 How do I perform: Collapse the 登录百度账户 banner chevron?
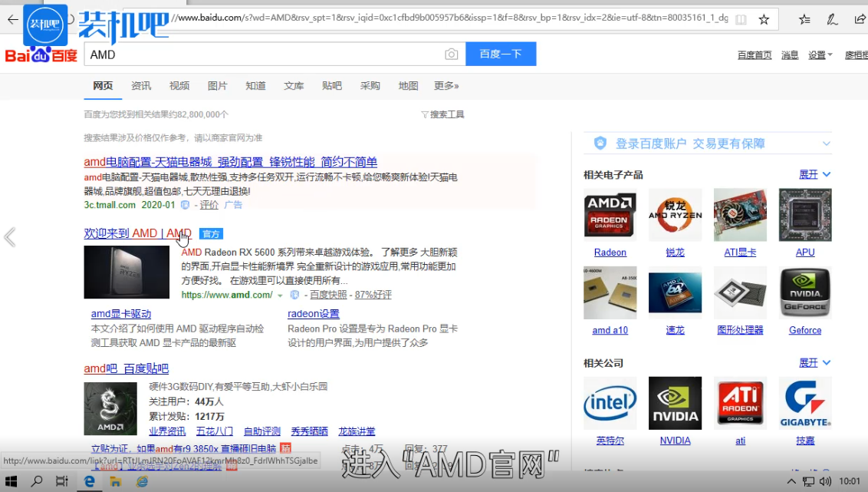pos(826,144)
